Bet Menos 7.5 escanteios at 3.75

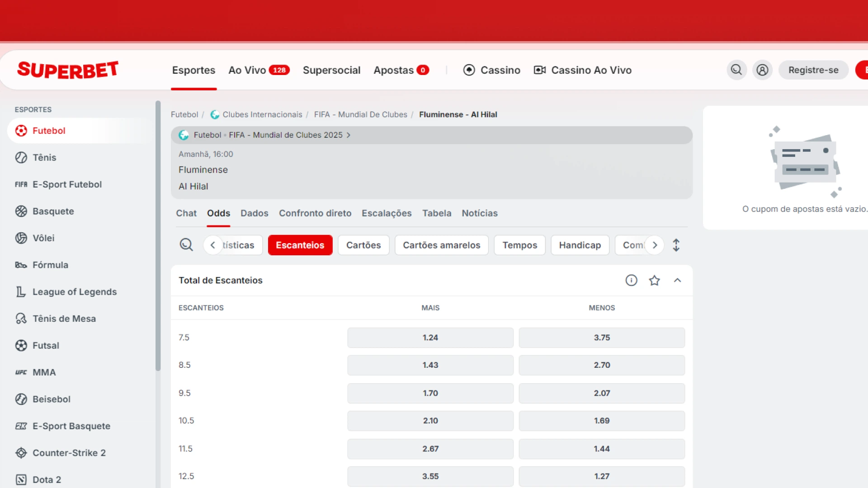602,338
